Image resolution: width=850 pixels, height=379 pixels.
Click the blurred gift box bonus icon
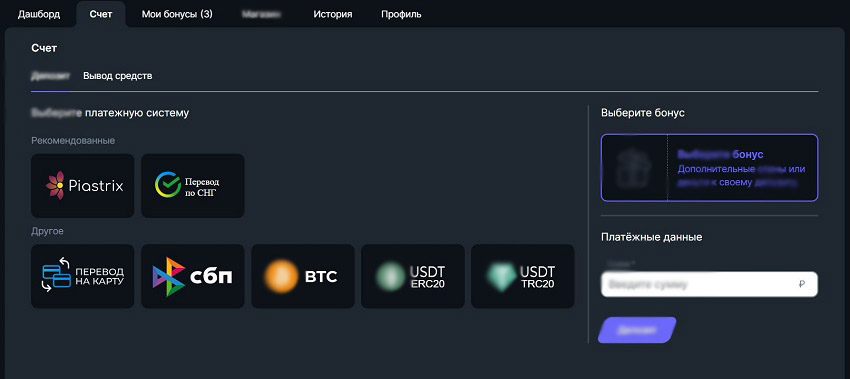click(634, 168)
